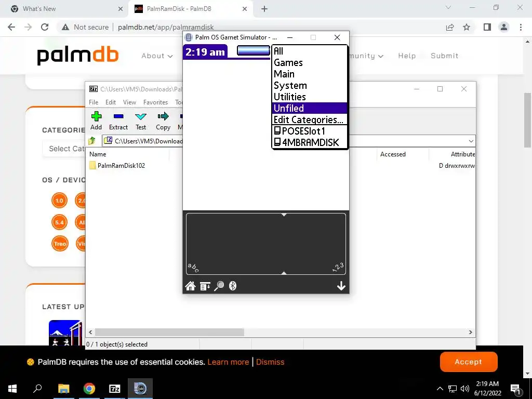Show hidden system tray icons
The image size is (532, 399).
click(x=440, y=389)
